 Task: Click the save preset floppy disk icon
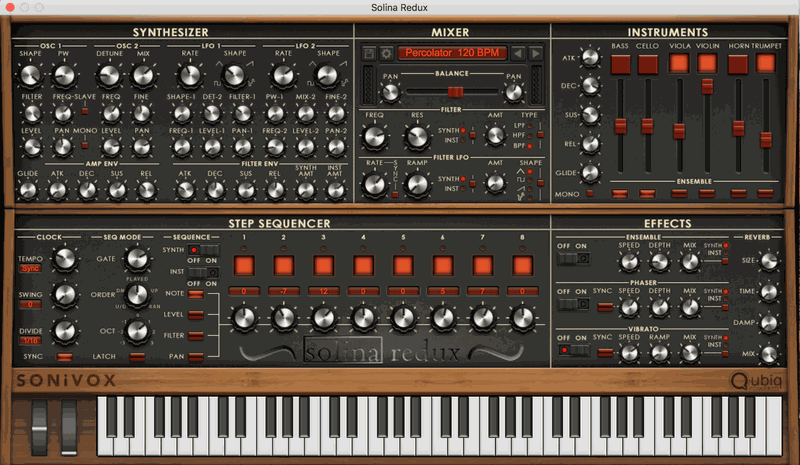(x=368, y=52)
